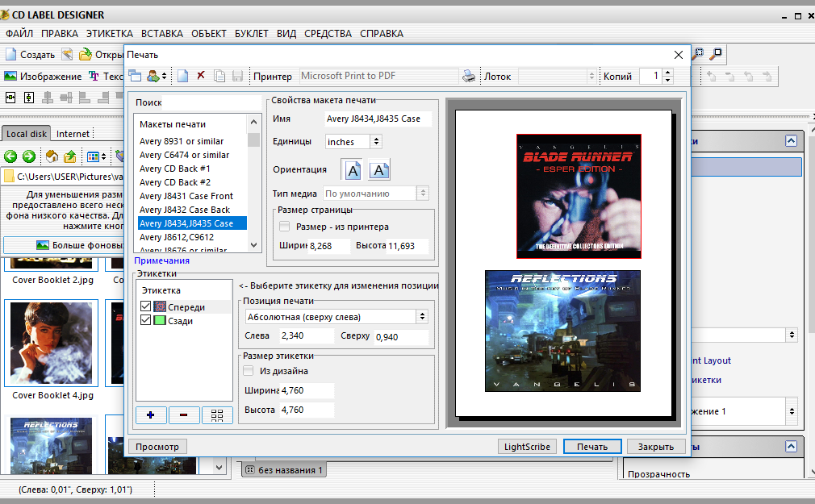This screenshot has height=504, width=815.
Task: Open the СРЕДСТВА menu
Action: (x=328, y=33)
